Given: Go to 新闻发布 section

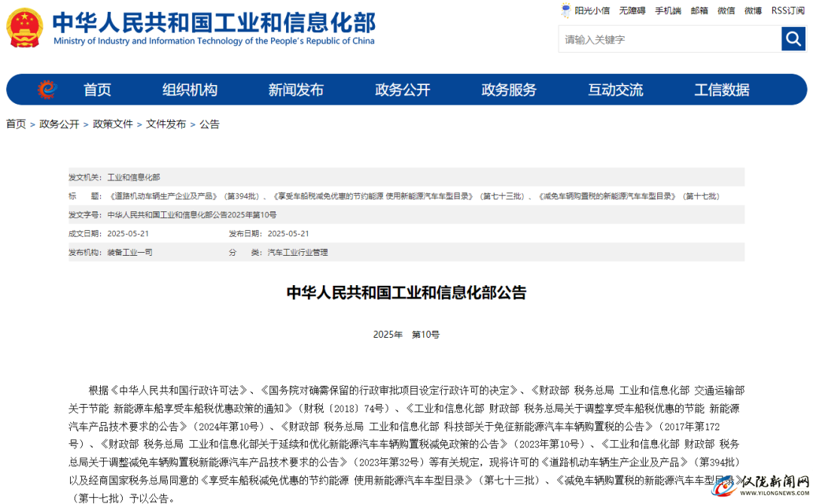Looking at the screenshot, I should (x=296, y=90).
